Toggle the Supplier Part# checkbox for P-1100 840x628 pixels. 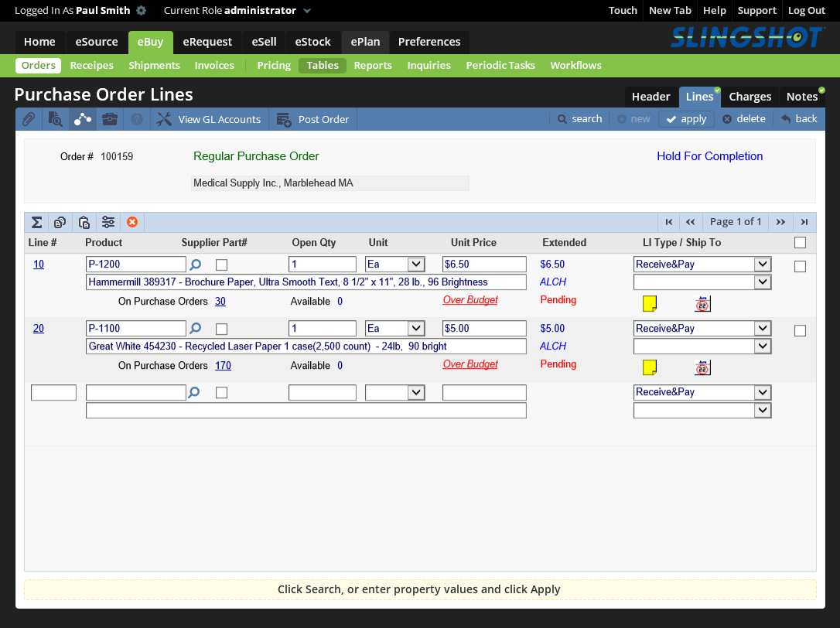(221, 329)
